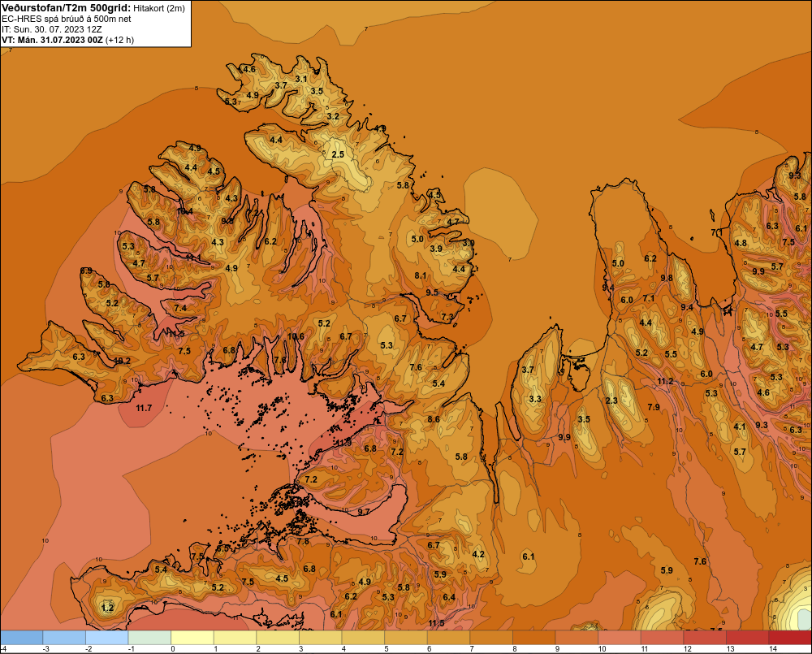Click the temperature value "9.5" on the map
Image resolution: width=812 pixels, height=654 pixels.
(432, 292)
